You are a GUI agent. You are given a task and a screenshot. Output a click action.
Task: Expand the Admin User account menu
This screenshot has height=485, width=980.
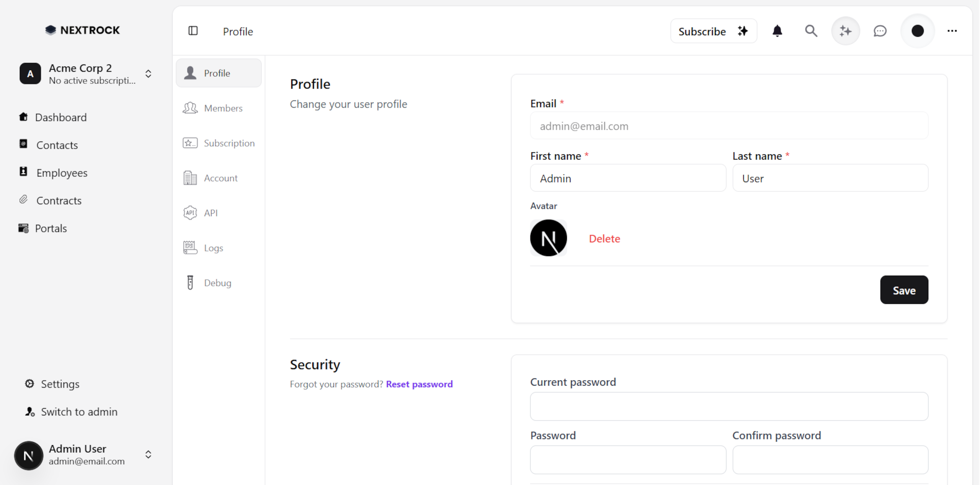[x=148, y=455]
